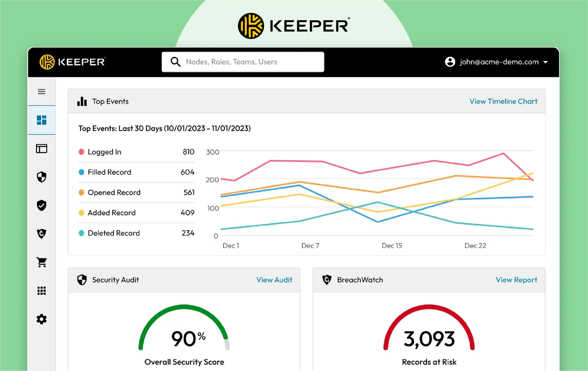Click the teal Deleted Record legend dot
588x371 pixels.
81,233
